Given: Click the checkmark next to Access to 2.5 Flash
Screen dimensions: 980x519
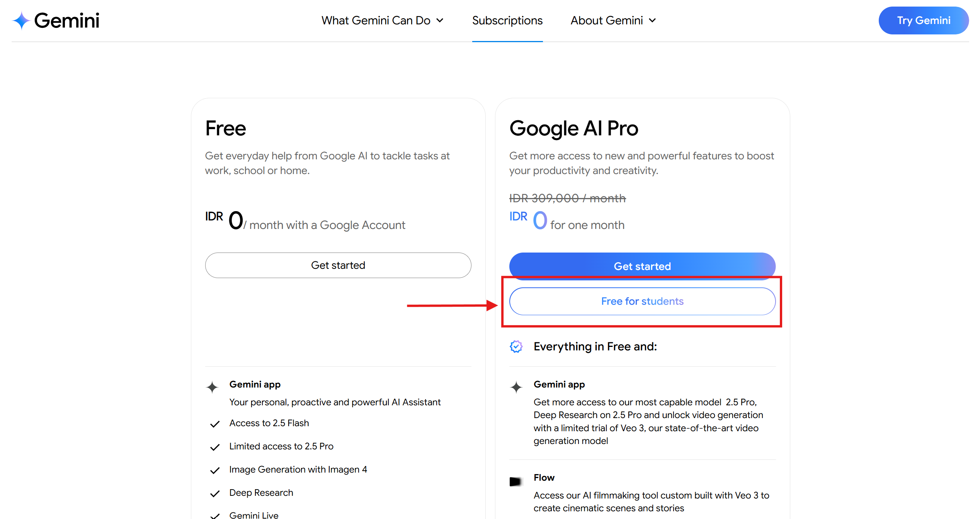Looking at the screenshot, I should pyautogui.click(x=215, y=424).
